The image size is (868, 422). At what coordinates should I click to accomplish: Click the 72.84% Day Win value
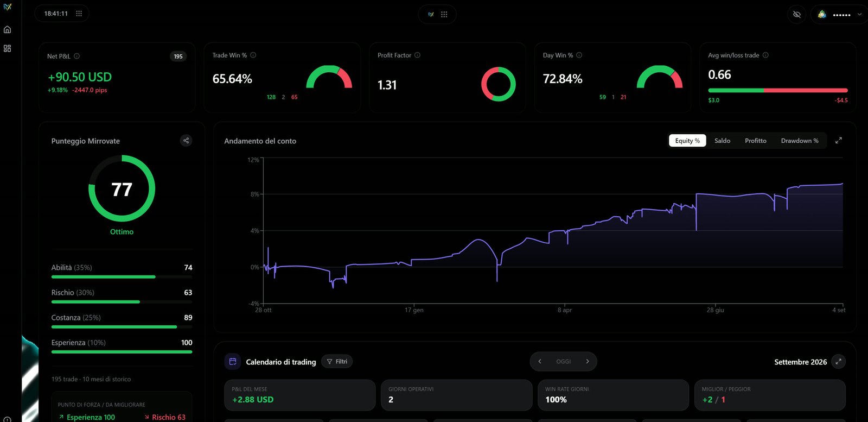[x=563, y=79]
